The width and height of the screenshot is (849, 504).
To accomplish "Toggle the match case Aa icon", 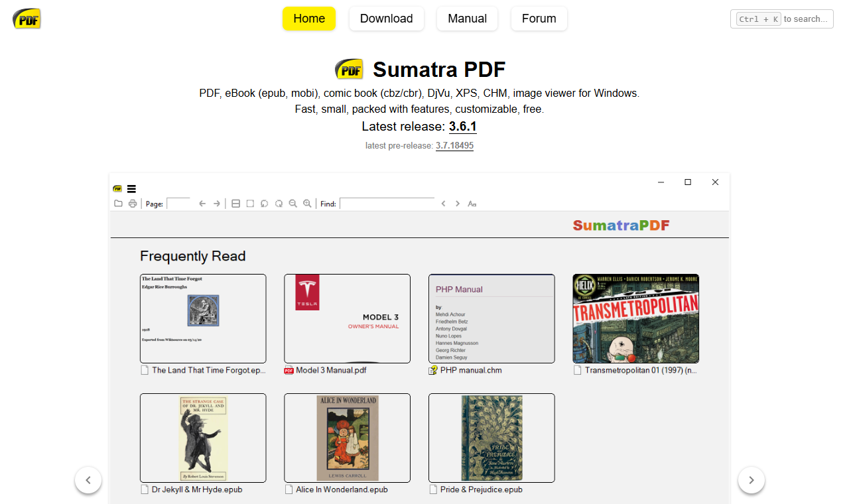I will [x=472, y=204].
